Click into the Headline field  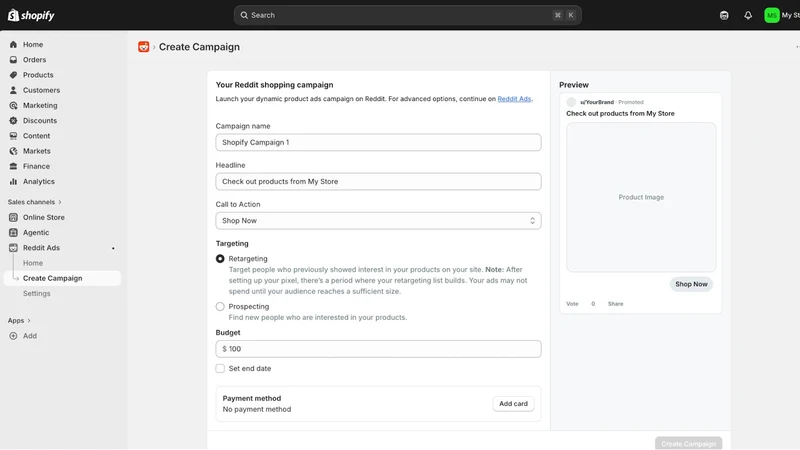click(378, 182)
